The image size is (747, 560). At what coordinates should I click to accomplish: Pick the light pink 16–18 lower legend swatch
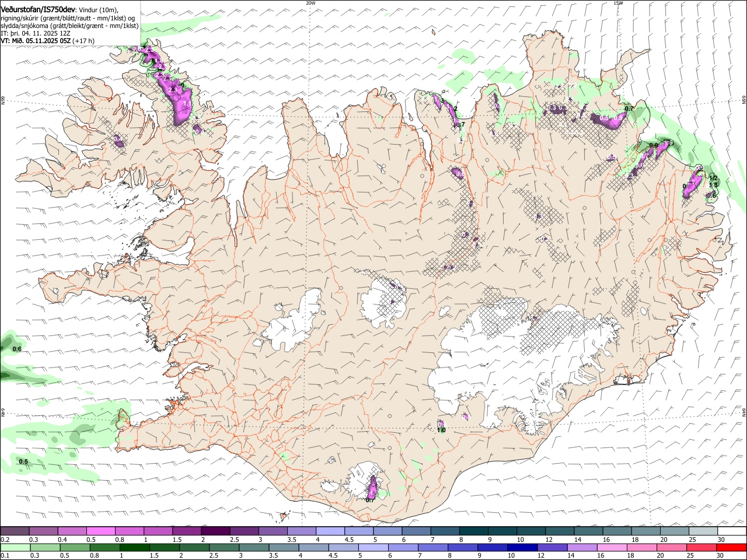point(612,547)
